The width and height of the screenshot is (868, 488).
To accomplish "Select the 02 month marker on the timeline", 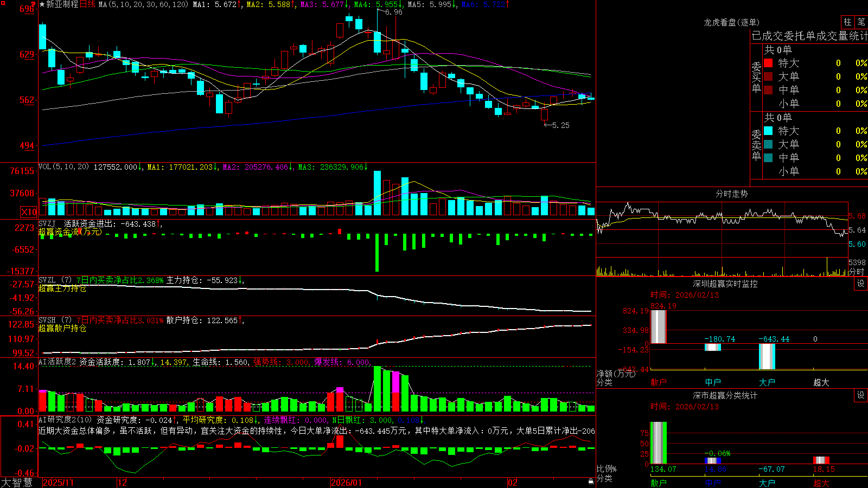I will [x=513, y=483].
